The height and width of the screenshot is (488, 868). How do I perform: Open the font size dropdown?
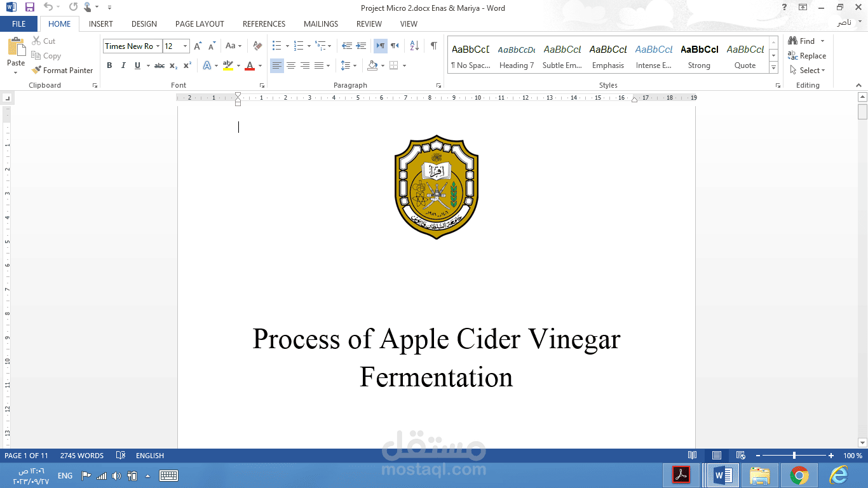click(186, 46)
